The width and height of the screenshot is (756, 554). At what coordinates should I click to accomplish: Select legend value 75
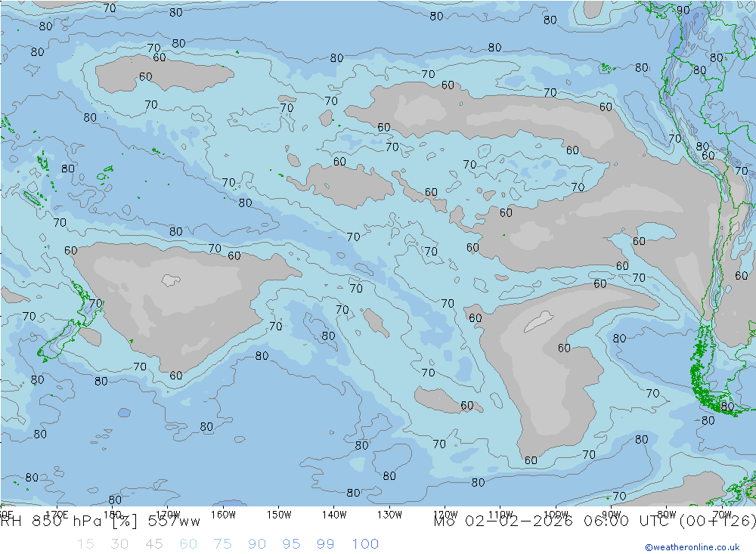coord(222,544)
